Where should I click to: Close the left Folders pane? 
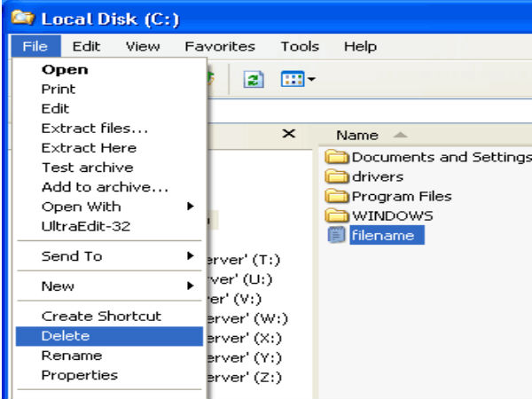point(287,133)
